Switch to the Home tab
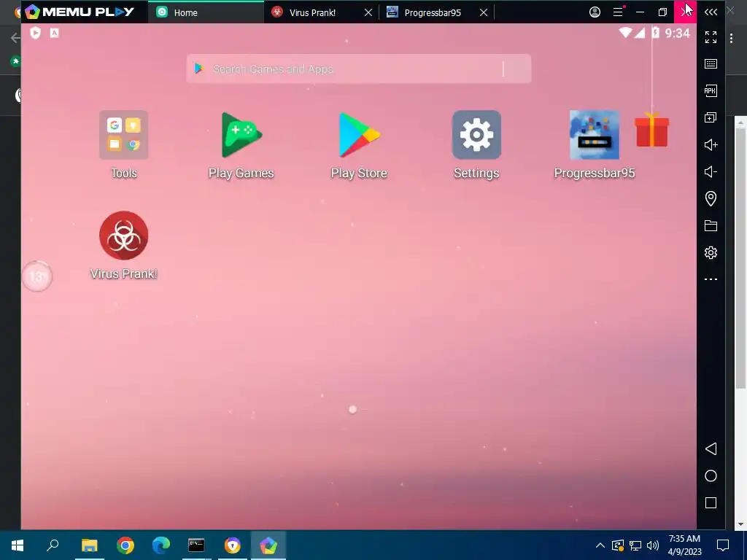Screen dimensions: 747x560 coord(206,12)
